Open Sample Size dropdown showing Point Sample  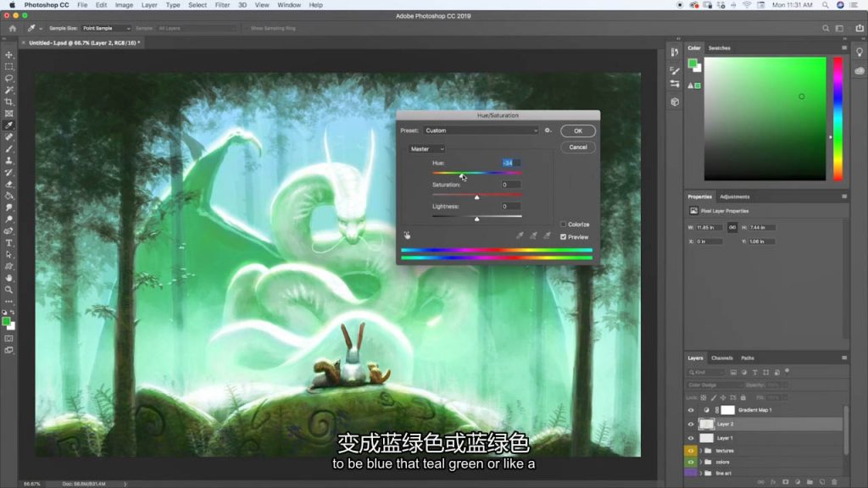pyautogui.click(x=106, y=28)
